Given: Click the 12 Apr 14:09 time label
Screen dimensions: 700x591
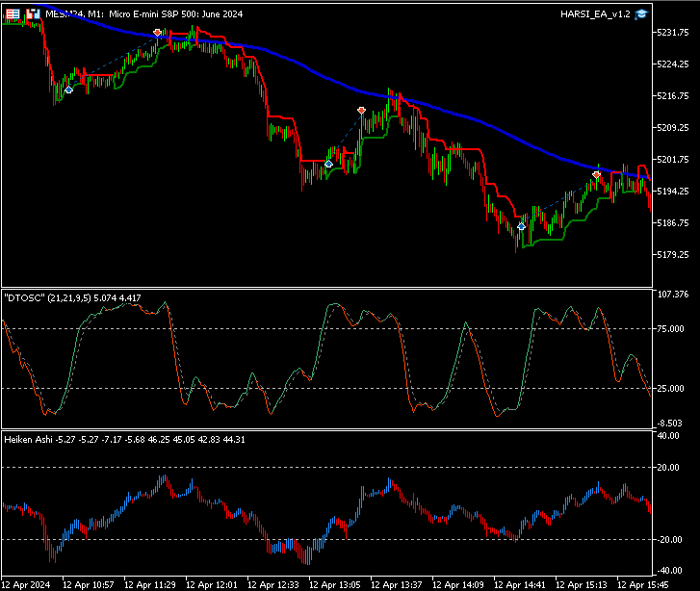Looking at the screenshot, I should pyautogui.click(x=458, y=585).
